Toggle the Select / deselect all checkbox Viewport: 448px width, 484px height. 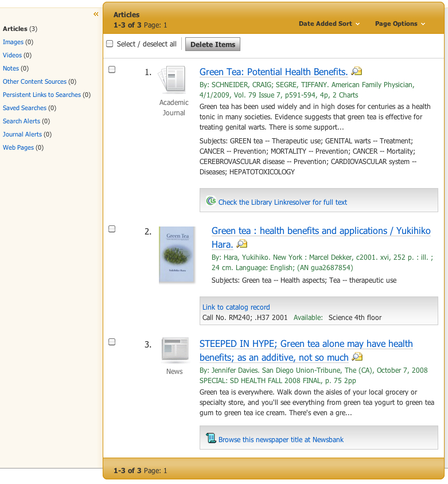pyautogui.click(x=110, y=44)
